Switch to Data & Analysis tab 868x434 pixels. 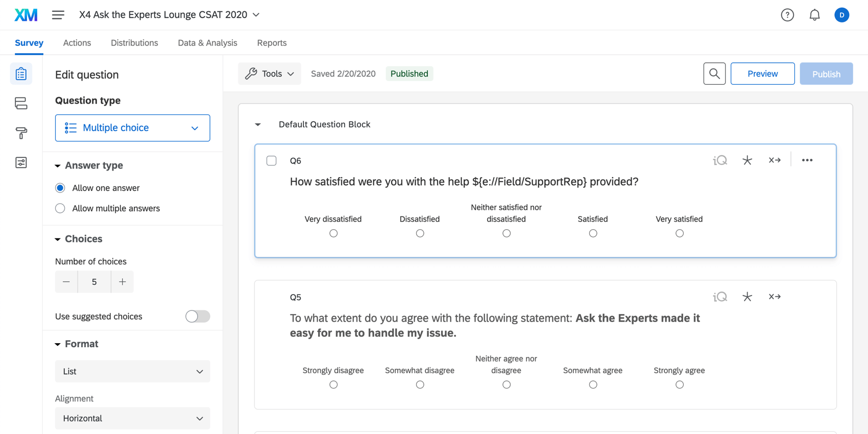207,43
